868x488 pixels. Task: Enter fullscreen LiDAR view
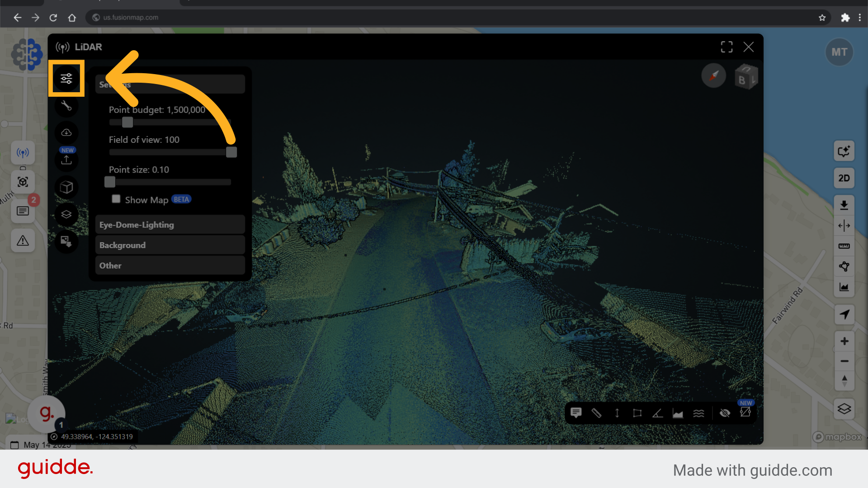[726, 47]
